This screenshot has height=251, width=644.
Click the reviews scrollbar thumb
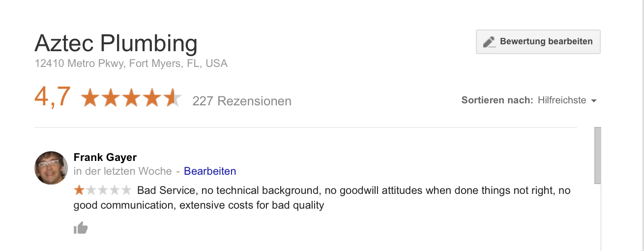(598, 156)
